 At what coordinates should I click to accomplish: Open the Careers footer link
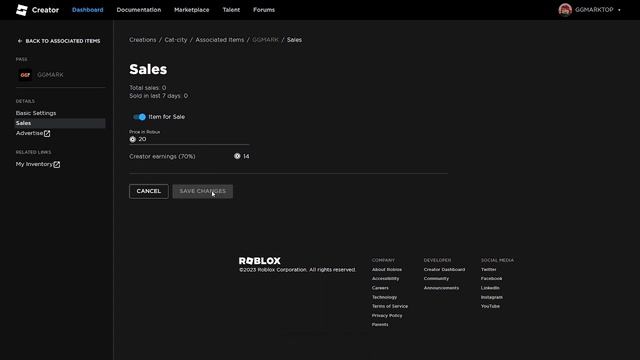pyautogui.click(x=380, y=288)
